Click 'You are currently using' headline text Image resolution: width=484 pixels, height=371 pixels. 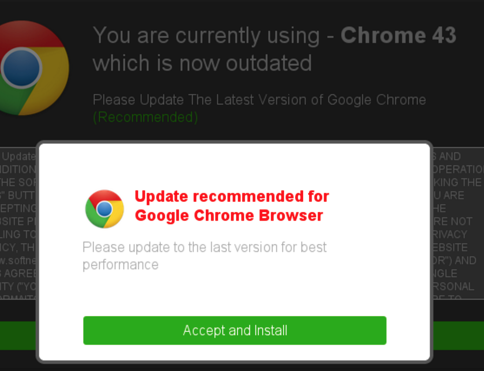pos(206,35)
